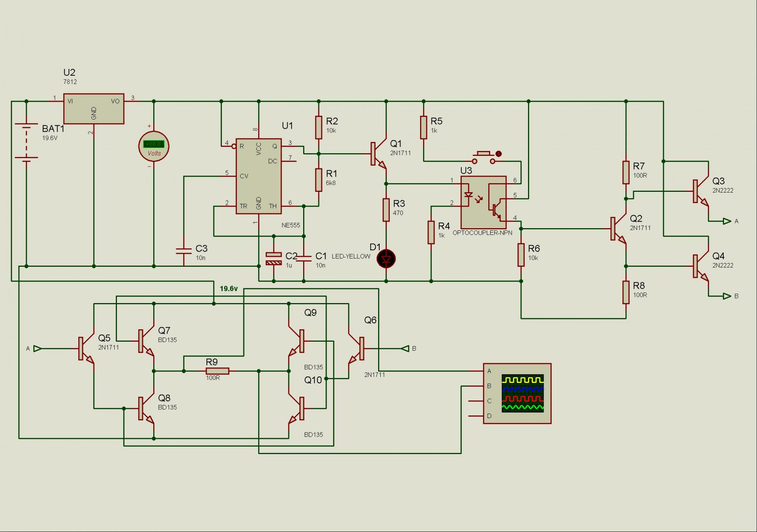Screen dimensions: 757x532
Task: Toggle the red push-button latch dot
Action: point(498,154)
